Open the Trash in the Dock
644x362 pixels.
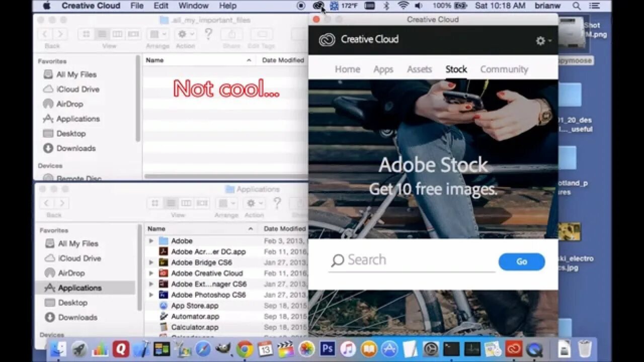click(x=585, y=348)
